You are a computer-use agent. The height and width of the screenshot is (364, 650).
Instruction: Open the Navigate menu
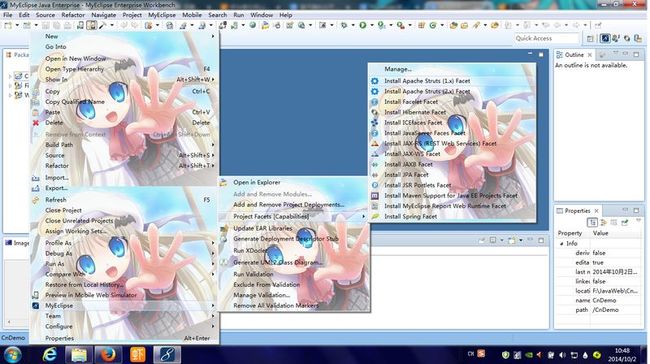coord(104,15)
